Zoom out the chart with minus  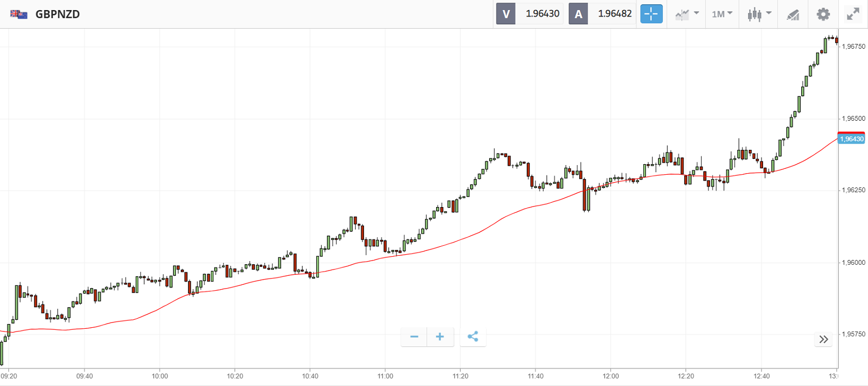tap(414, 337)
